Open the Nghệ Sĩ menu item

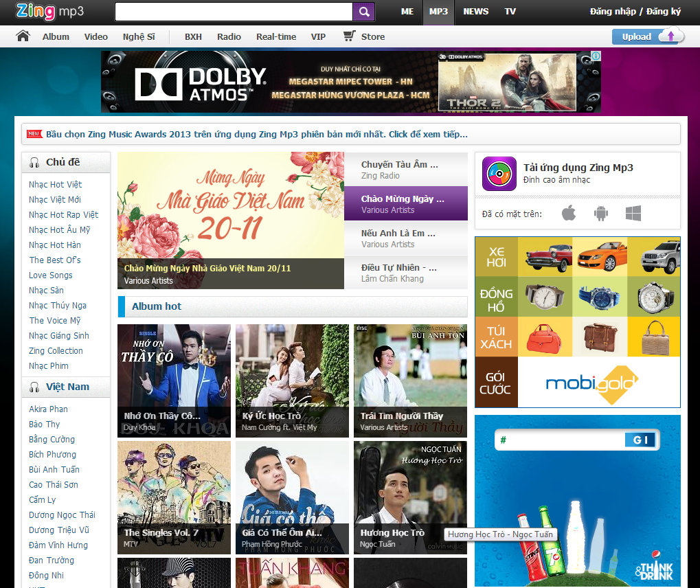pyautogui.click(x=139, y=36)
